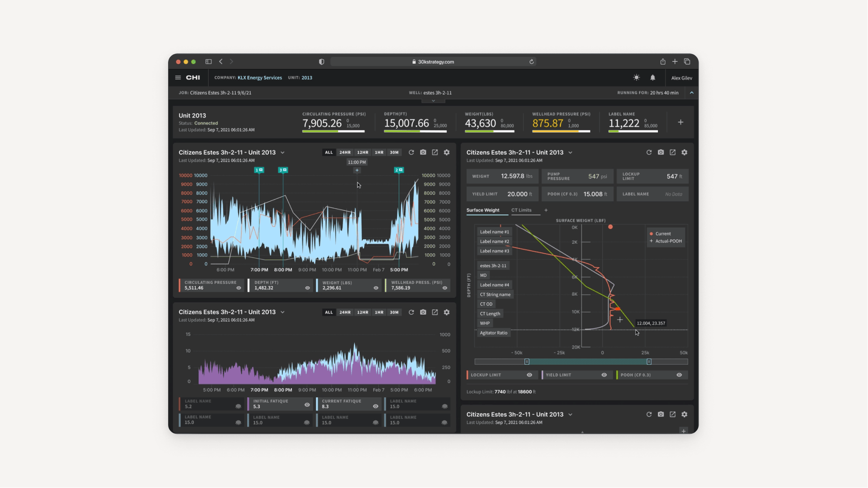Screen dimensions: 868x488
Task: Take a snapshot of the Surface Weight panel
Action: click(x=661, y=153)
